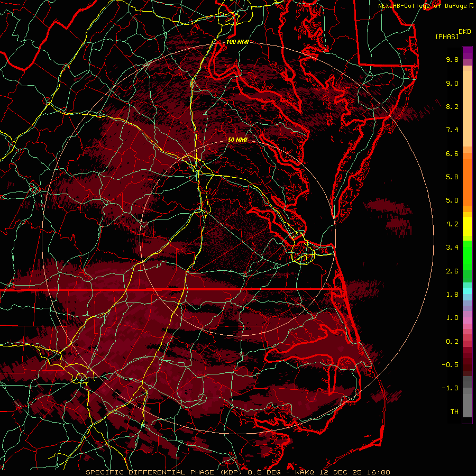Click the 12 DEC 25 16:00 timestamp
Image resolution: width=476 pixels, height=476 pixels.
point(354,472)
